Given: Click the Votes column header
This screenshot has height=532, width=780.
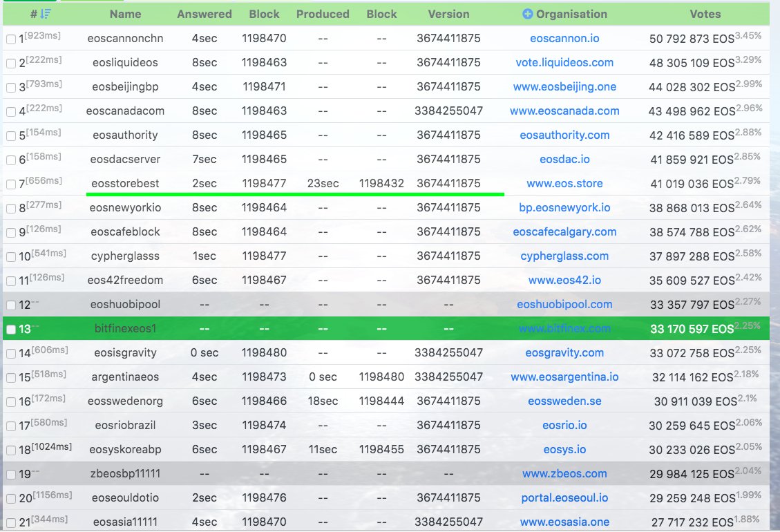Looking at the screenshot, I should [705, 14].
